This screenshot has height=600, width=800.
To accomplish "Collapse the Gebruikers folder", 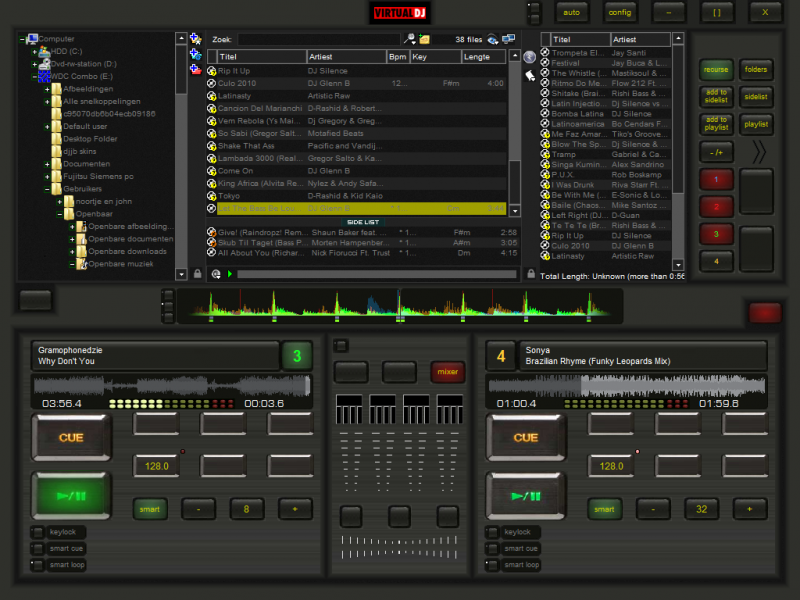I will pyautogui.click(x=47, y=189).
